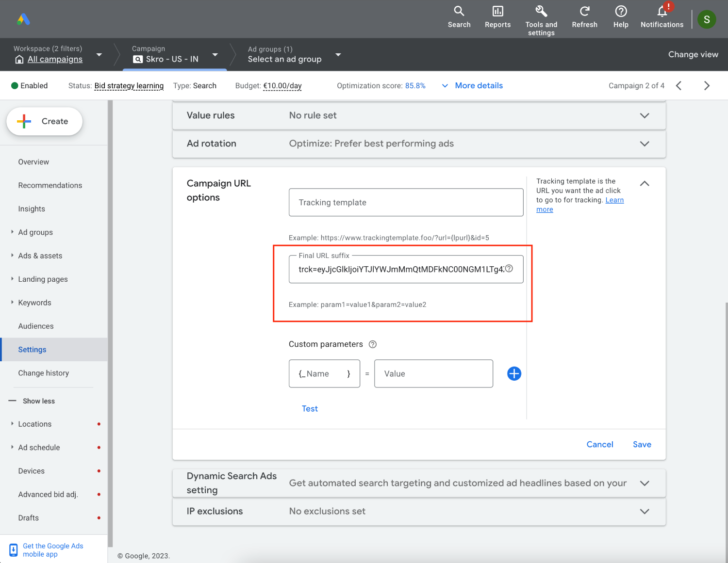
Task: Open the Search tool icon
Action: tap(459, 11)
